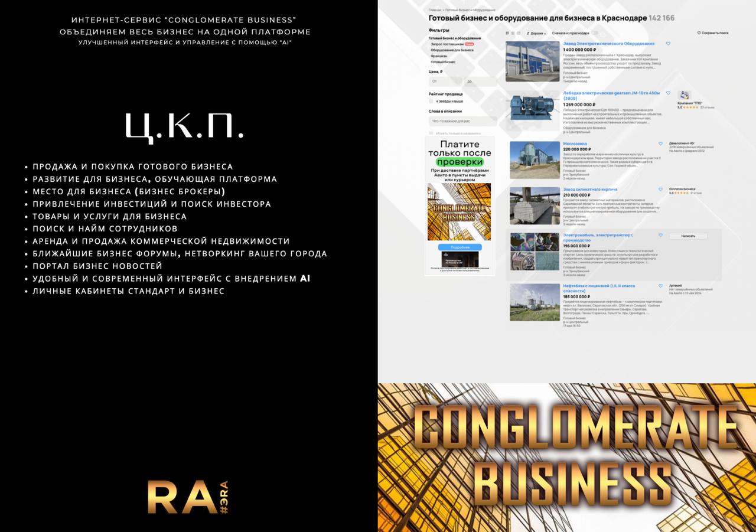Select Оборудование для бизнеса filter category
The height and width of the screenshot is (532, 756).
pos(452,50)
